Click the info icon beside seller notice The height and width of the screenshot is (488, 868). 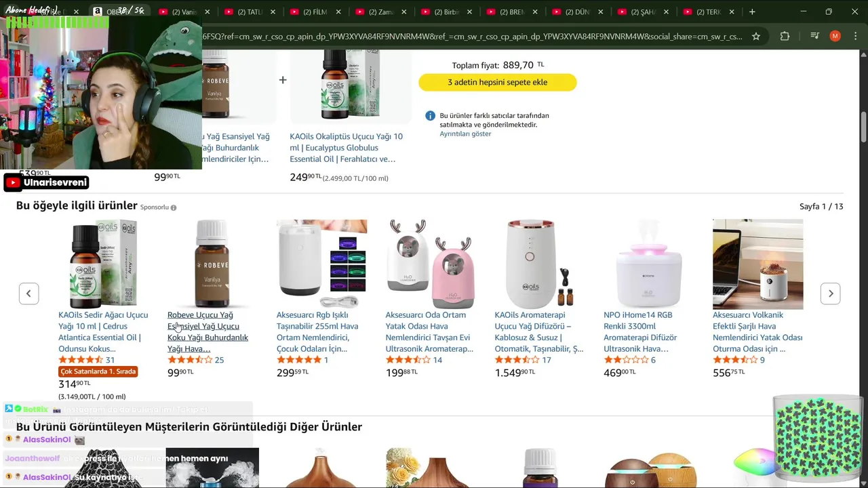point(430,116)
